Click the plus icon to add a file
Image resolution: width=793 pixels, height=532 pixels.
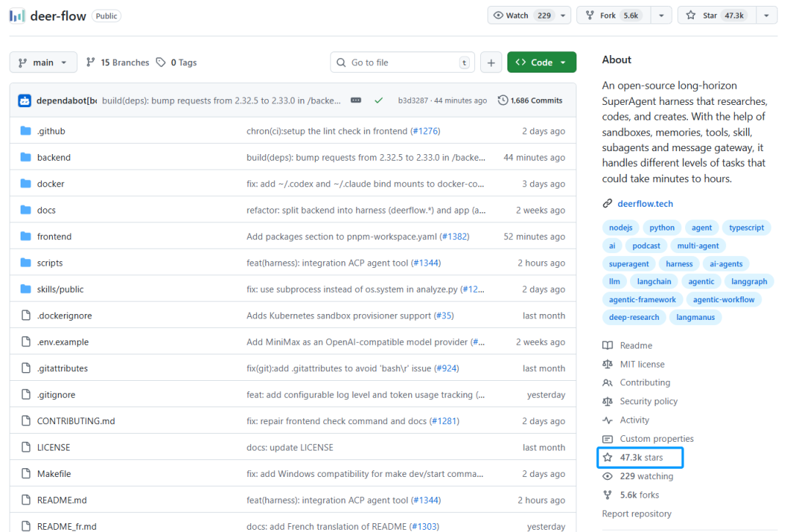[490, 62]
